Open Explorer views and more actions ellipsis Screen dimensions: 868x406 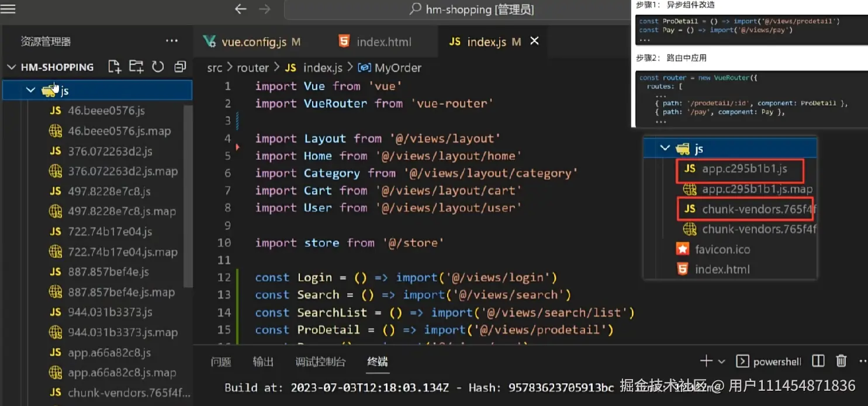pyautogui.click(x=172, y=41)
